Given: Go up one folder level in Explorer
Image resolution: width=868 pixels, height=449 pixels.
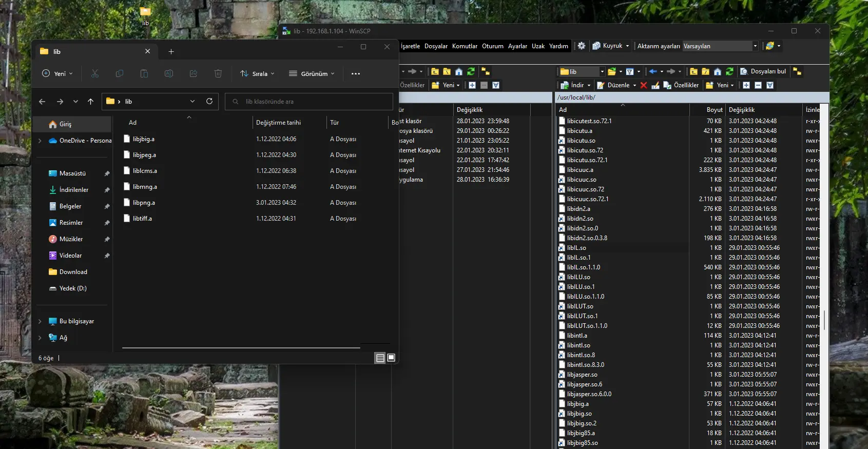Looking at the screenshot, I should (91, 102).
